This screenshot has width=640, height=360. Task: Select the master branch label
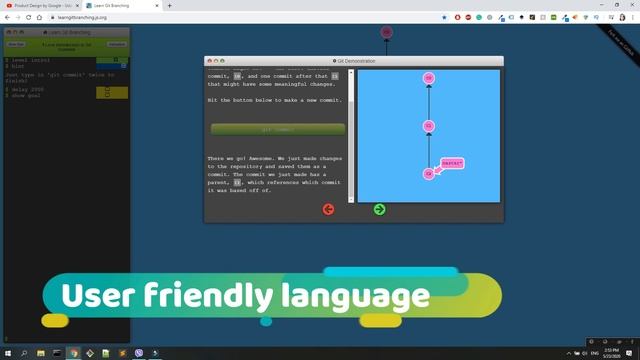pos(452,163)
